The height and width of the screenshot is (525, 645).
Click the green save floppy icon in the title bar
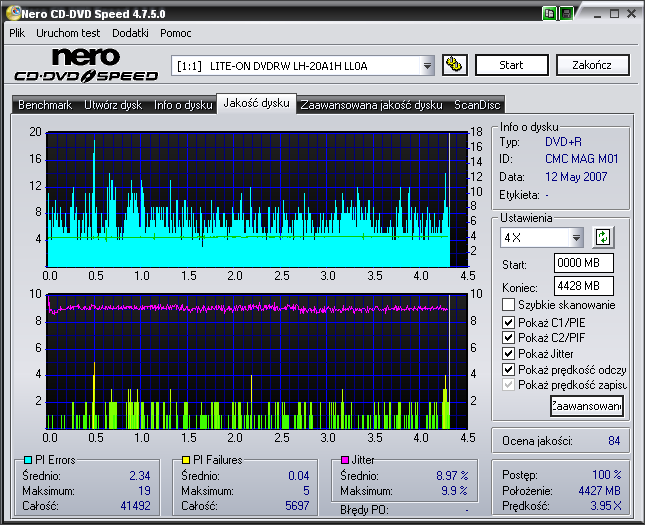[x=566, y=13]
